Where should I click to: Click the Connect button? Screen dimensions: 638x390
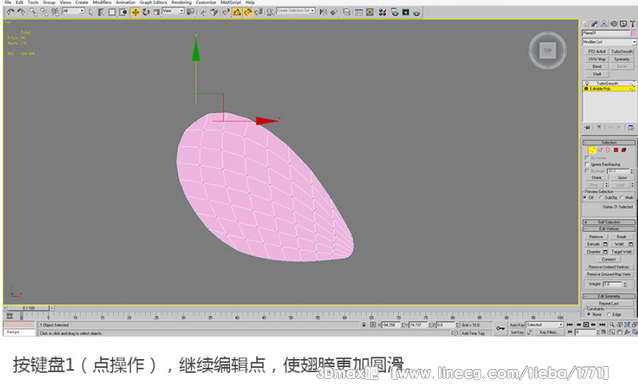click(608, 259)
